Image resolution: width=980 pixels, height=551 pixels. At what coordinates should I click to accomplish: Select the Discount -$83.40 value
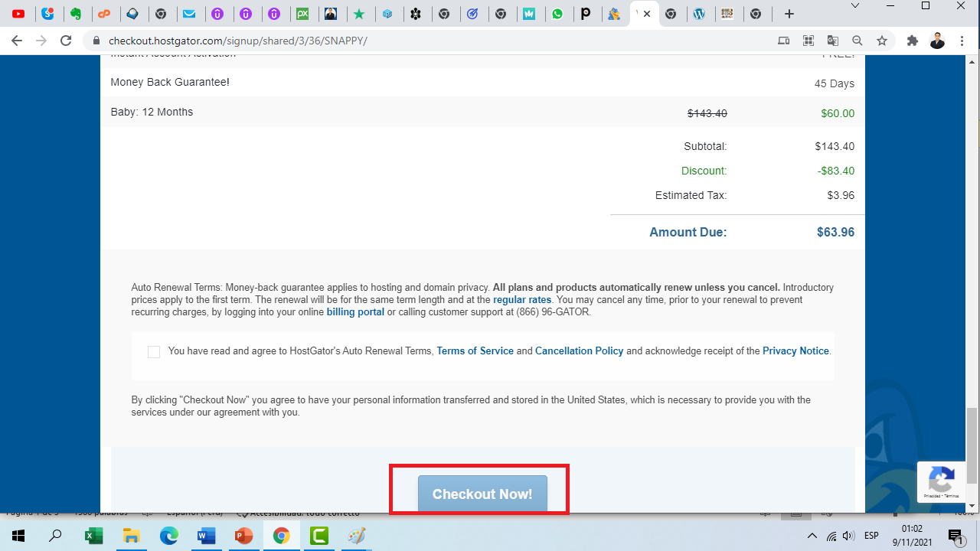pyautogui.click(x=836, y=171)
